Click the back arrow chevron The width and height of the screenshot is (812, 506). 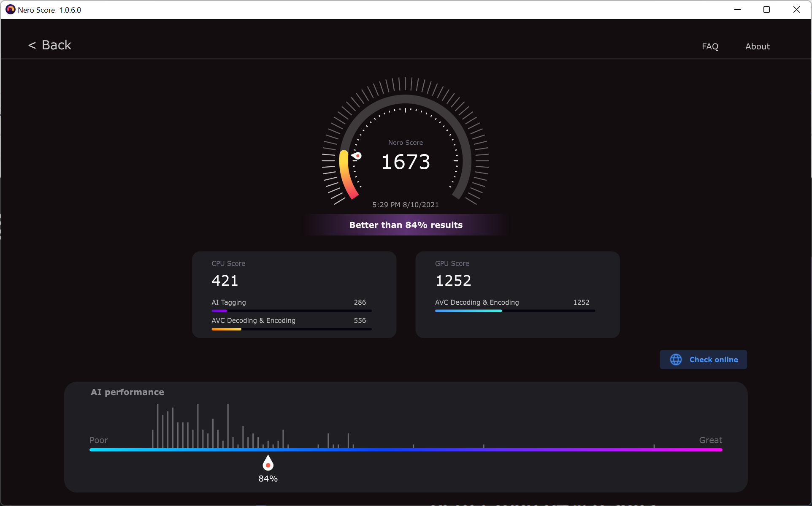pyautogui.click(x=32, y=46)
